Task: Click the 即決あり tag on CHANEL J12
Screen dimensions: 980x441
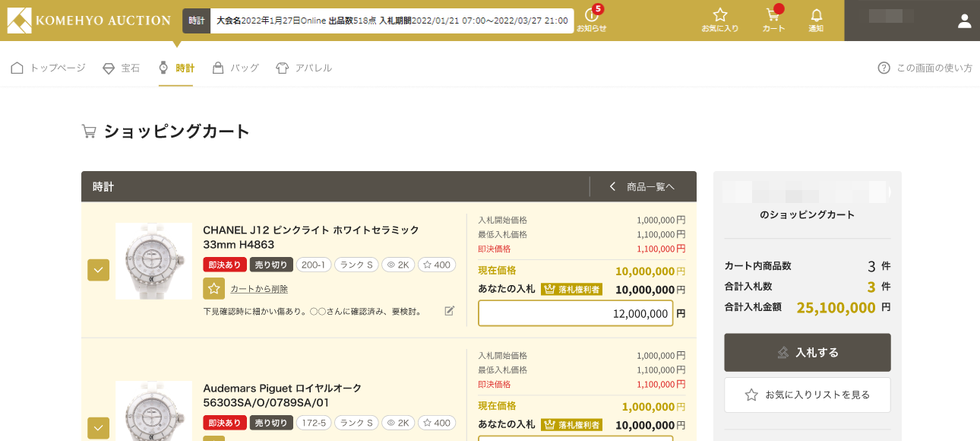Action: click(225, 265)
